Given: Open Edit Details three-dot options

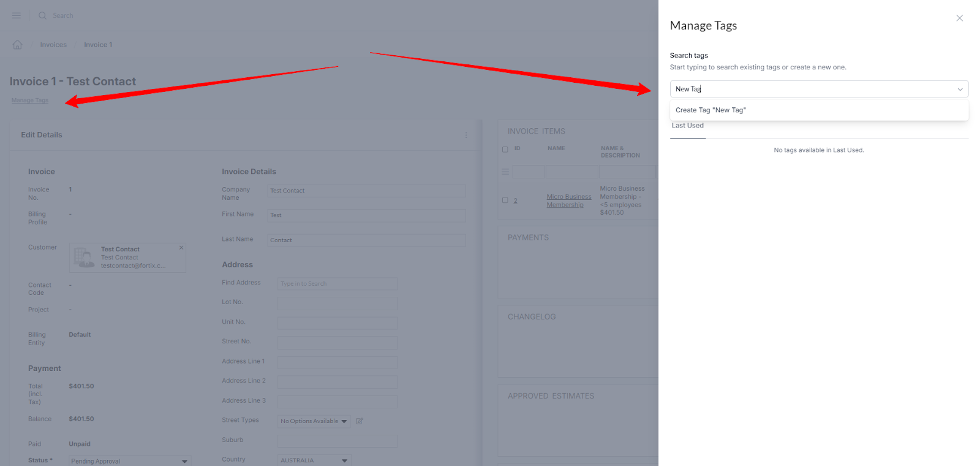Looking at the screenshot, I should pyautogui.click(x=466, y=135).
